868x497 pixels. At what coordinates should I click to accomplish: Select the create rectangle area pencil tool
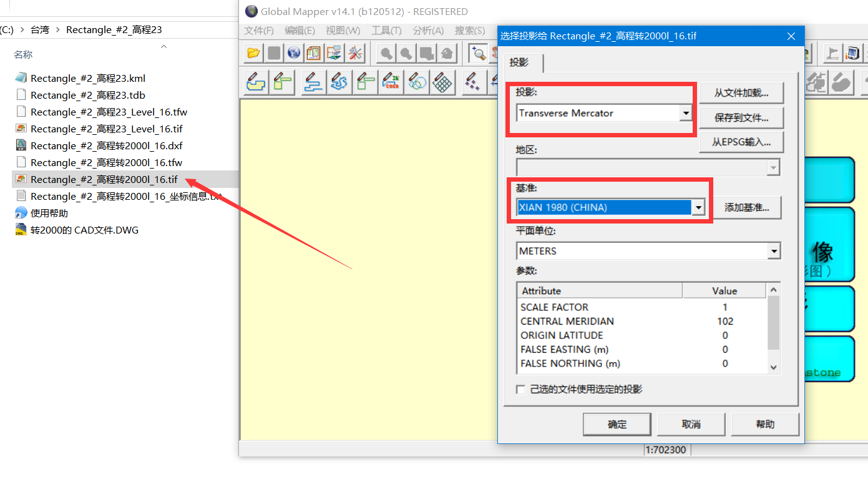(283, 82)
